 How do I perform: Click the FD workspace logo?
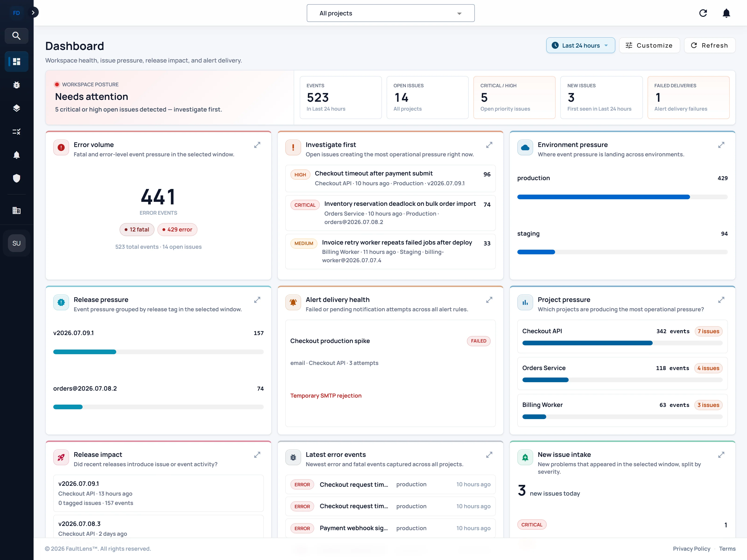[16, 13]
